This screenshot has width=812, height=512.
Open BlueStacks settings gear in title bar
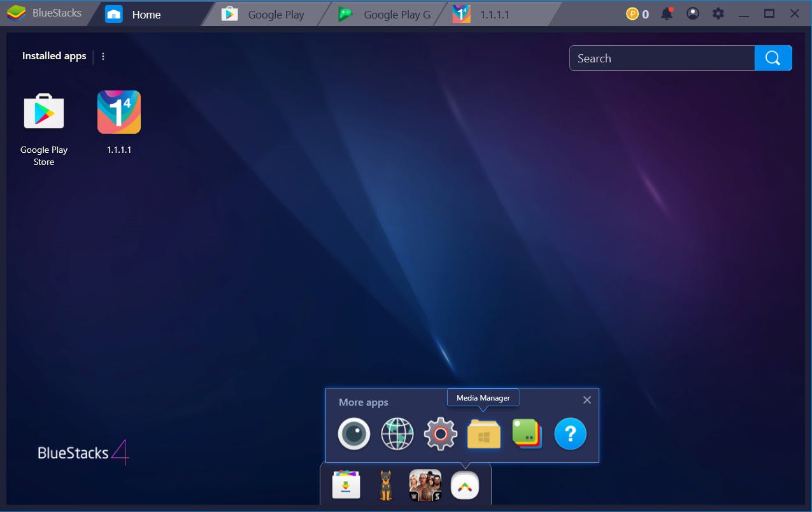coord(718,13)
